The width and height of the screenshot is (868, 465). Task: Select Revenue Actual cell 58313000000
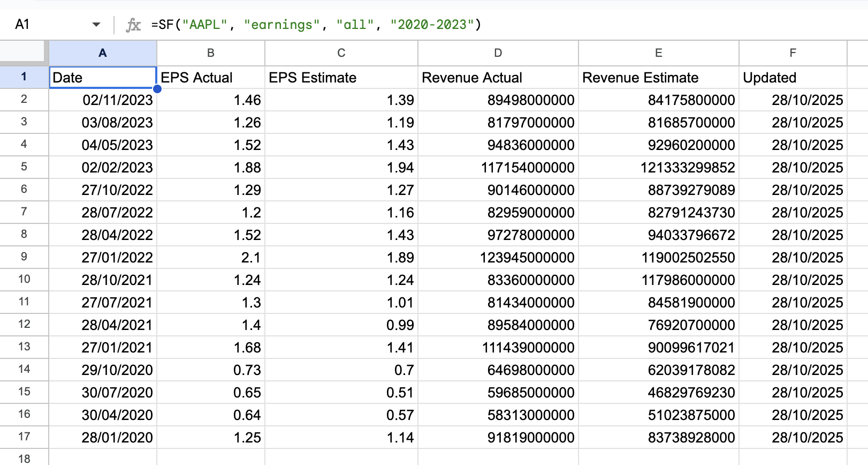pyautogui.click(x=498, y=415)
